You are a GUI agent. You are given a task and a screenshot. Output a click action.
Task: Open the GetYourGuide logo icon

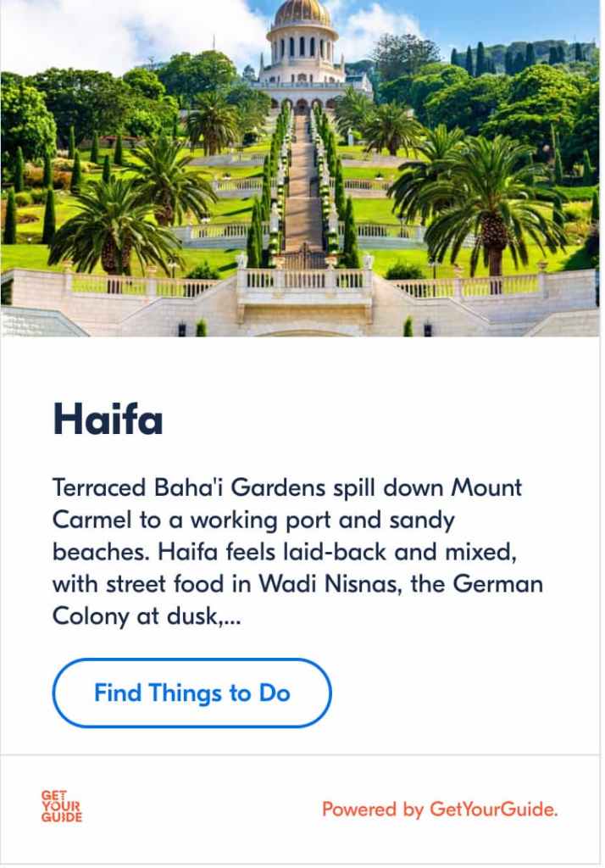point(62,806)
